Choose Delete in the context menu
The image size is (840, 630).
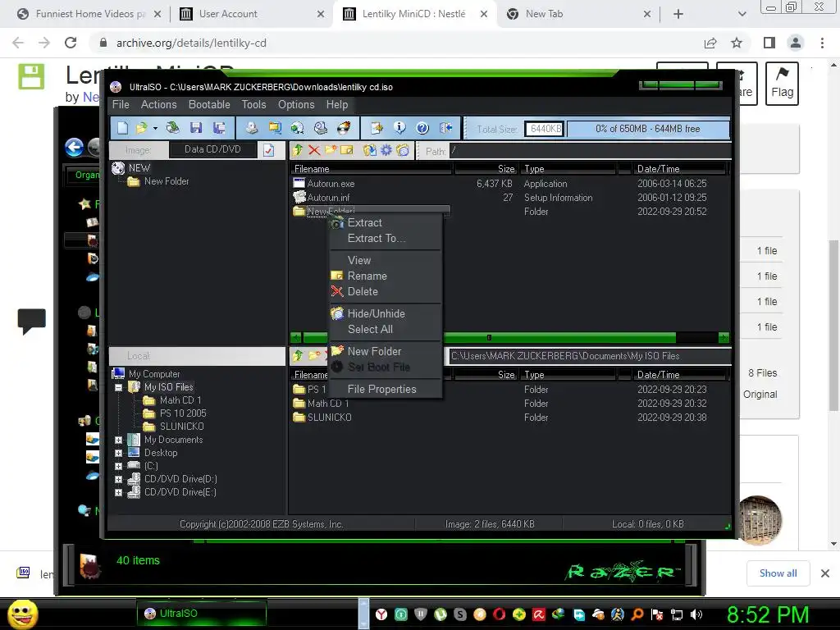[386, 292]
